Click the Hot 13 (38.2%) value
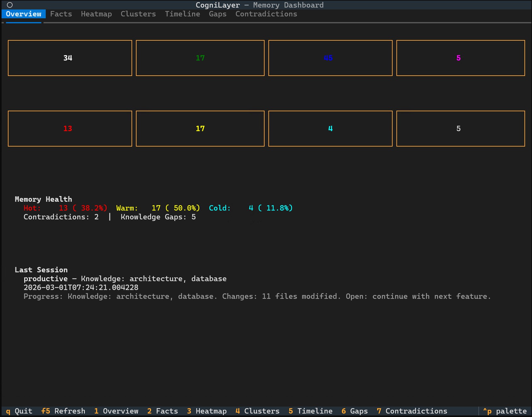Image resolution: width=532 pixels, height=417 pixels. [66, 208]
